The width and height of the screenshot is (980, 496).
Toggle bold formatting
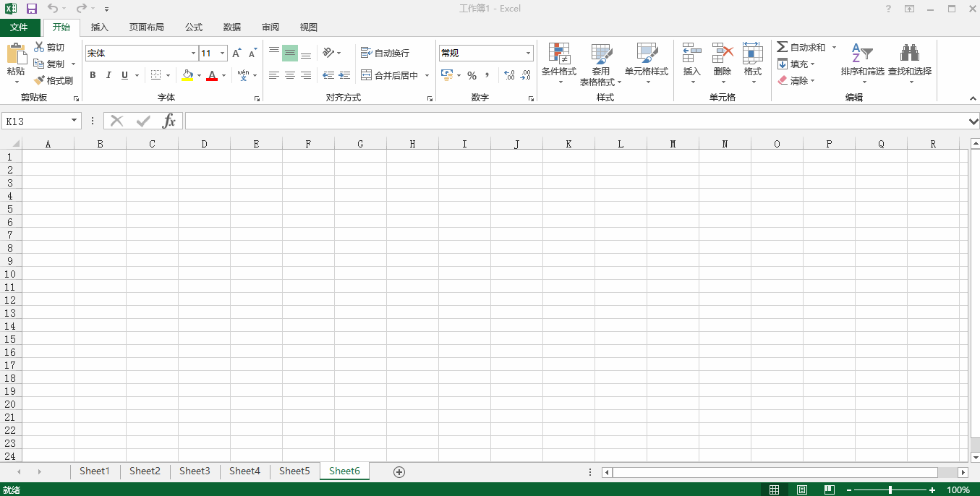point(93,75)
